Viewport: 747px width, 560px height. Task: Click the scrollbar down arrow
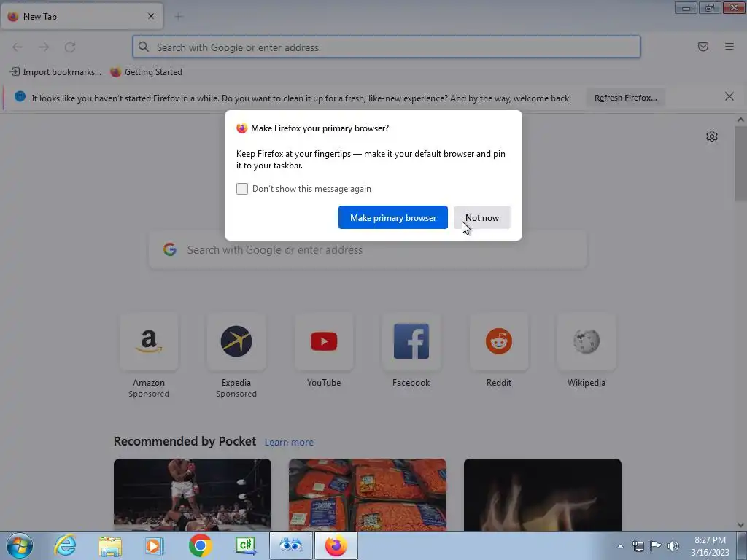740,525
